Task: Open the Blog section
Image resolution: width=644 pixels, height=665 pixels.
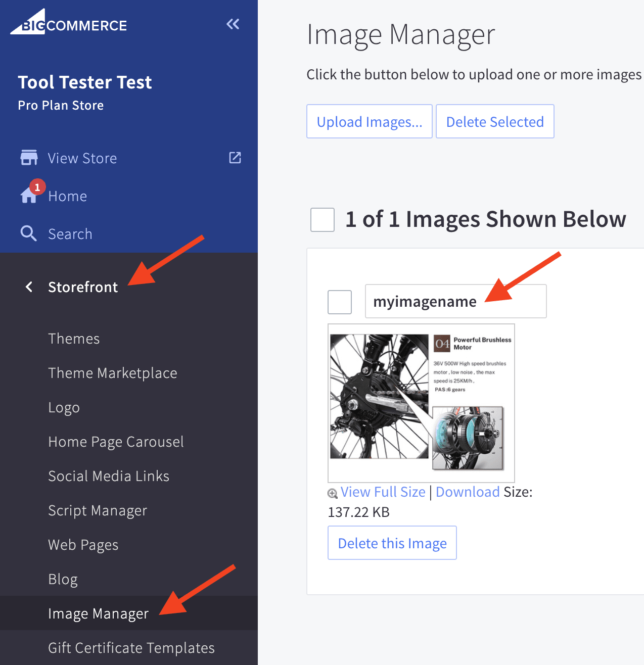Action: pos(63,579)
